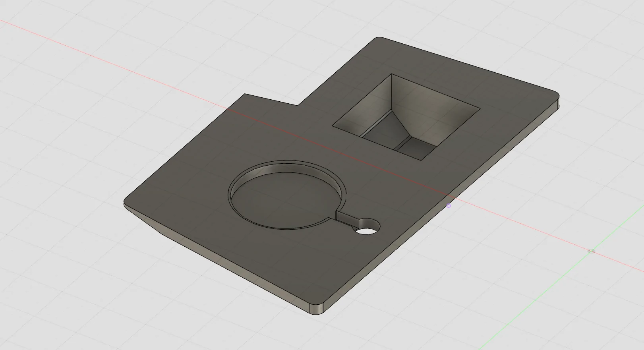This screenshot has height=350, width=644.
Task: Click the purple origin point marker
Action: pos(449,206)
